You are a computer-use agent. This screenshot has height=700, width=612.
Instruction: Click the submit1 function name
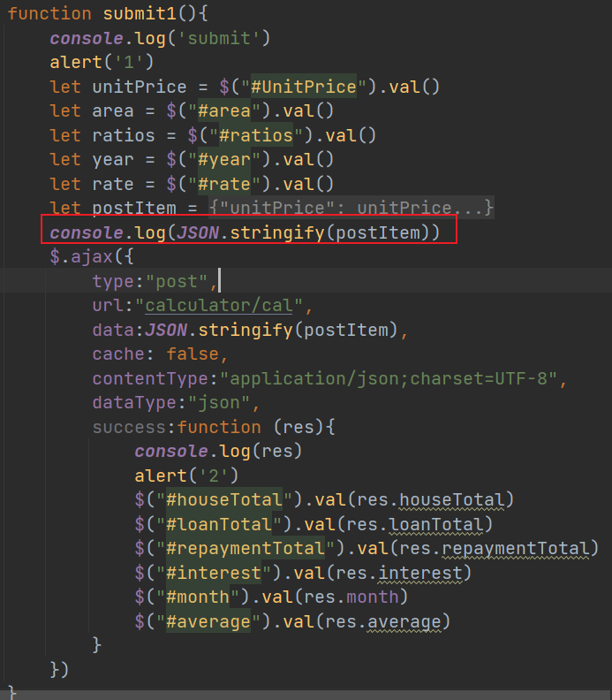140,13
